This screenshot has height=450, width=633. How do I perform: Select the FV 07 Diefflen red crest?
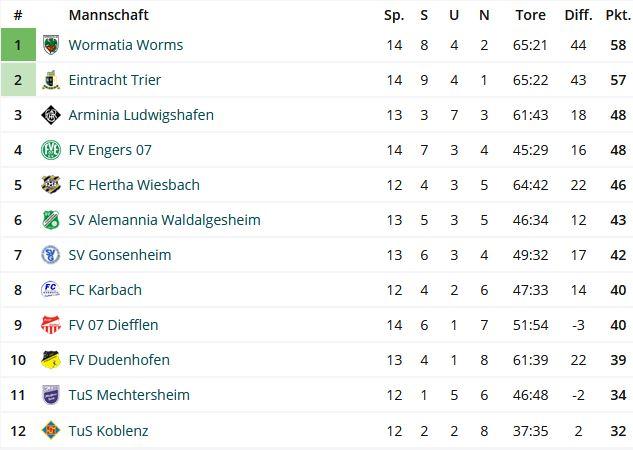point(51,325)
